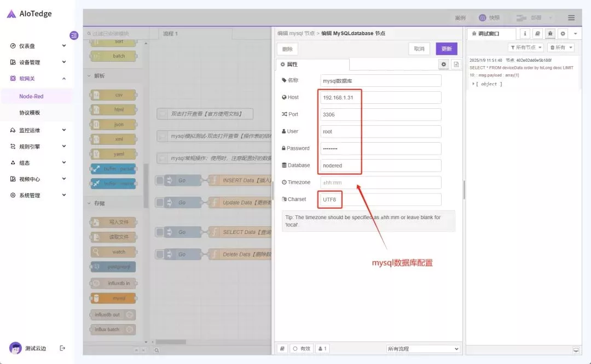
Task: Collapse the left sidebar with purple toggle
Action: [74, 36]
